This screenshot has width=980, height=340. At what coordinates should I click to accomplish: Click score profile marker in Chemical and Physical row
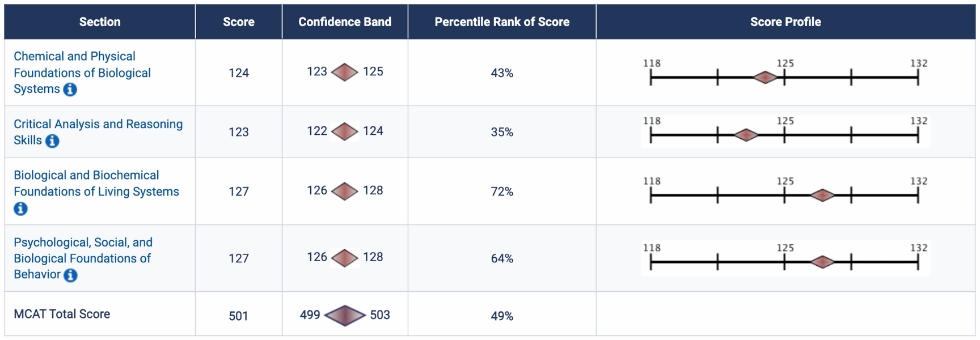765,78
